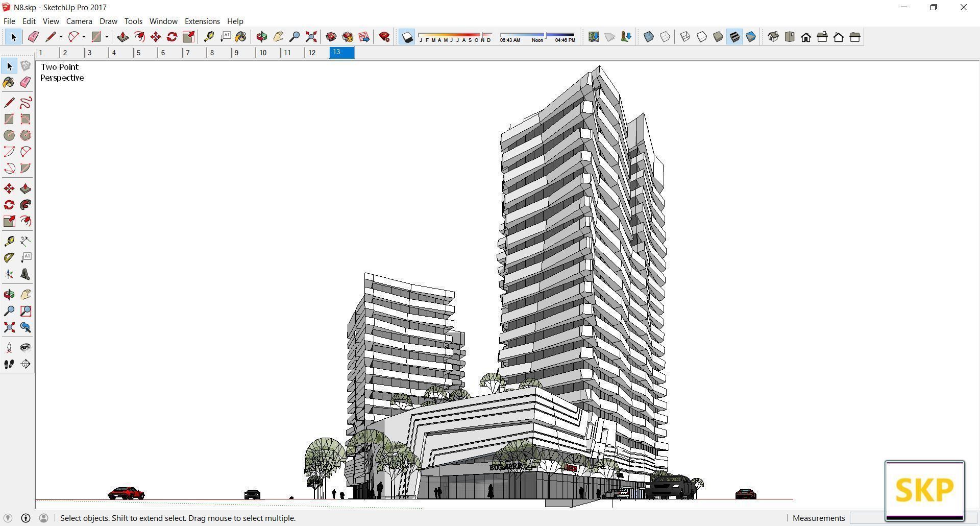The image size is (980, 526).
Task: Select the Dimensions tool
Action: [x=26, y=241]
